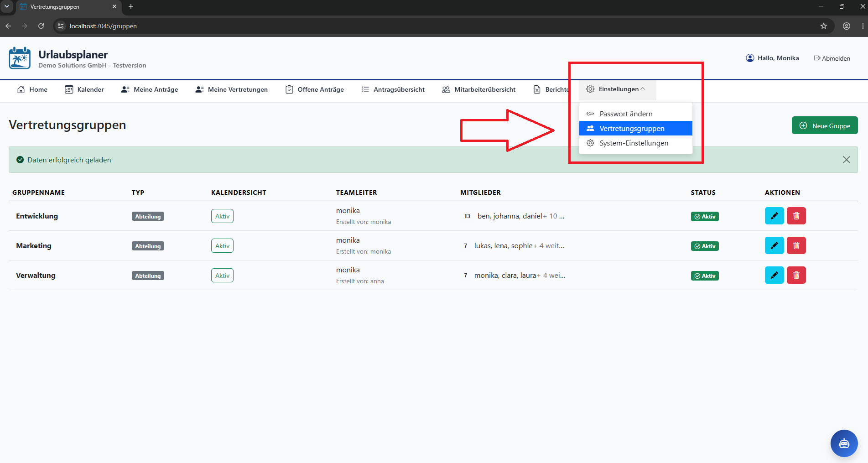Open the Berichte navigation menu
868x463 pixels.
[x=551, y=89]
